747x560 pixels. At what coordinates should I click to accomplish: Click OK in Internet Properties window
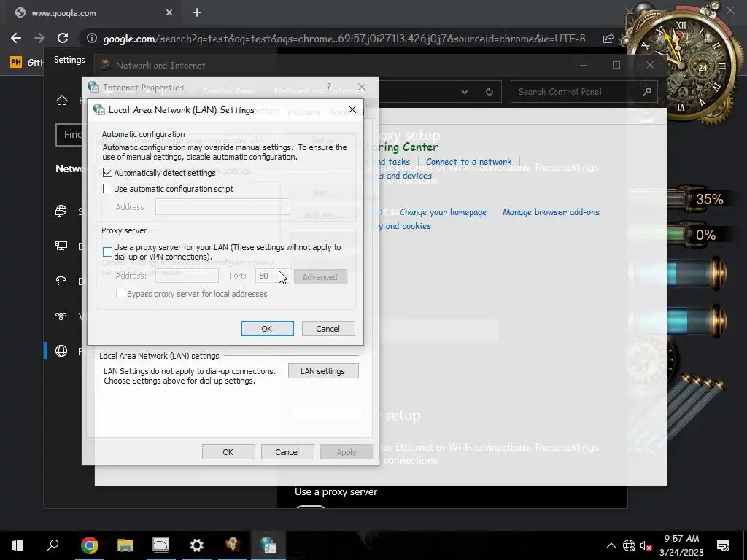click(x=228, y=452)
